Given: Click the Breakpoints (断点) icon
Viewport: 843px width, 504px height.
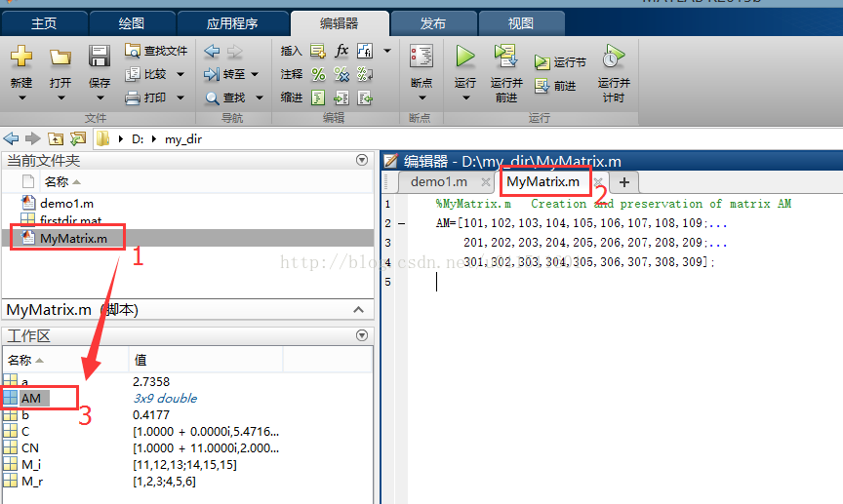Looking at the screenshot, I should coord(421,56).
